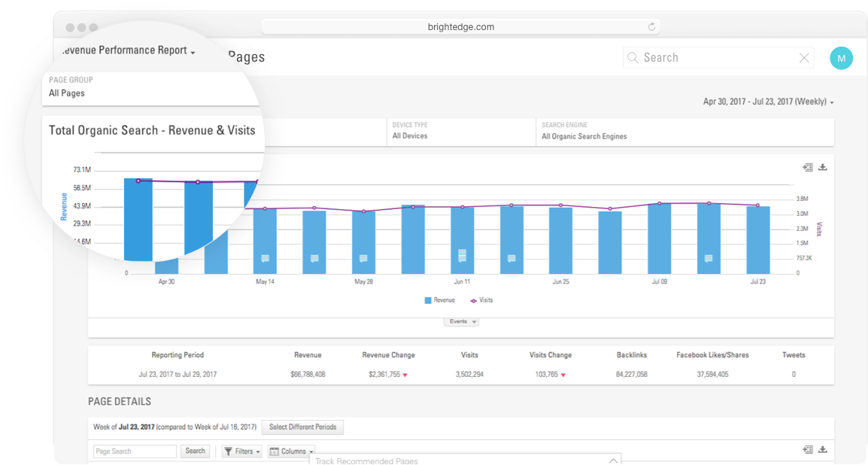Open the Columns dropdown
Viewport: 868px width, 465px height.
click(x=290, y=451)
